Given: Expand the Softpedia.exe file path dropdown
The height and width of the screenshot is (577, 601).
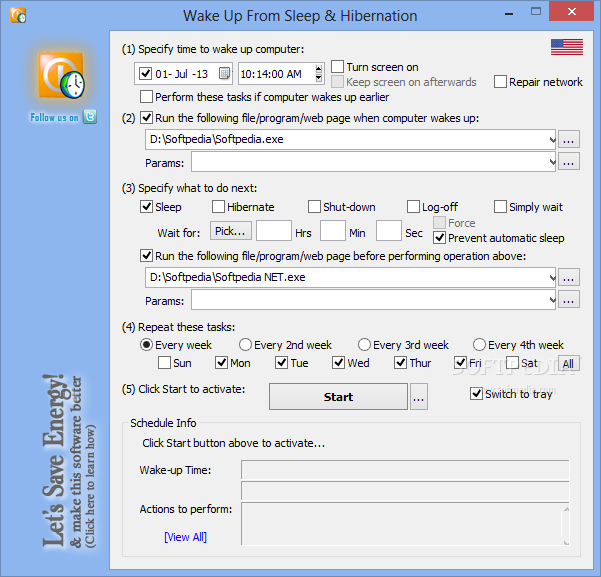Looking at the screenshot, I should [552, 140].
